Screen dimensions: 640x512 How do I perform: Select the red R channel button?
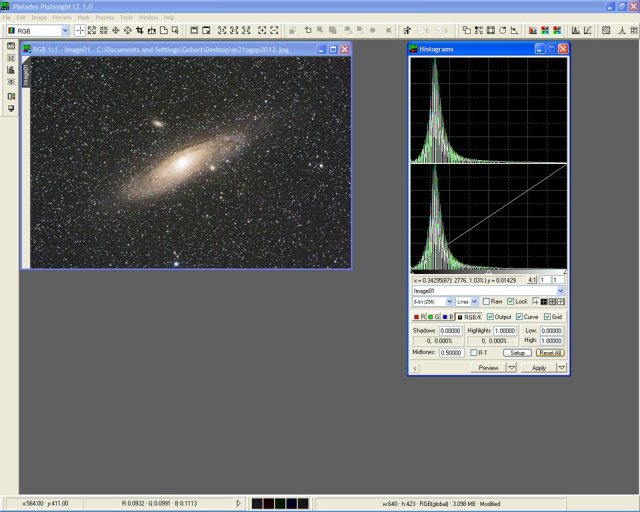[x=418, y=316]
